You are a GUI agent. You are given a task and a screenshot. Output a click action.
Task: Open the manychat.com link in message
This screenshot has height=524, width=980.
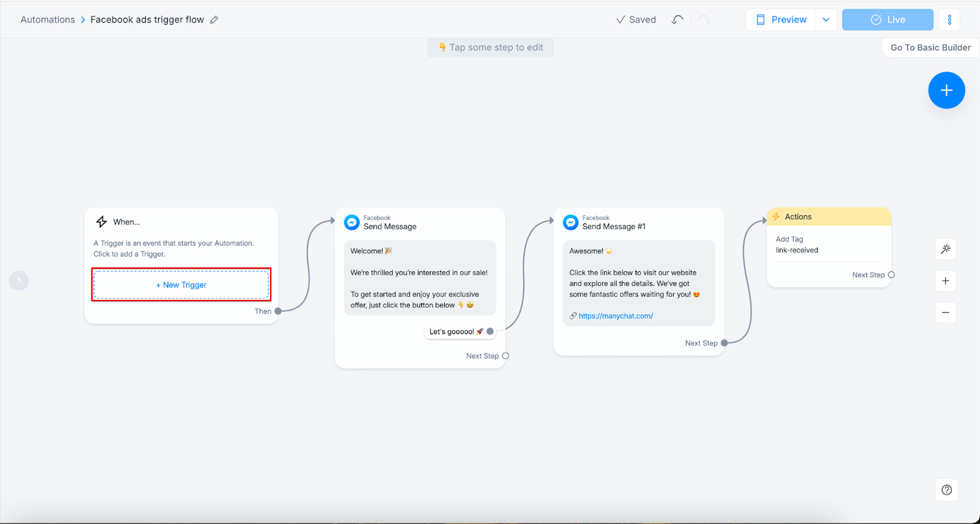tap(616, 316)
